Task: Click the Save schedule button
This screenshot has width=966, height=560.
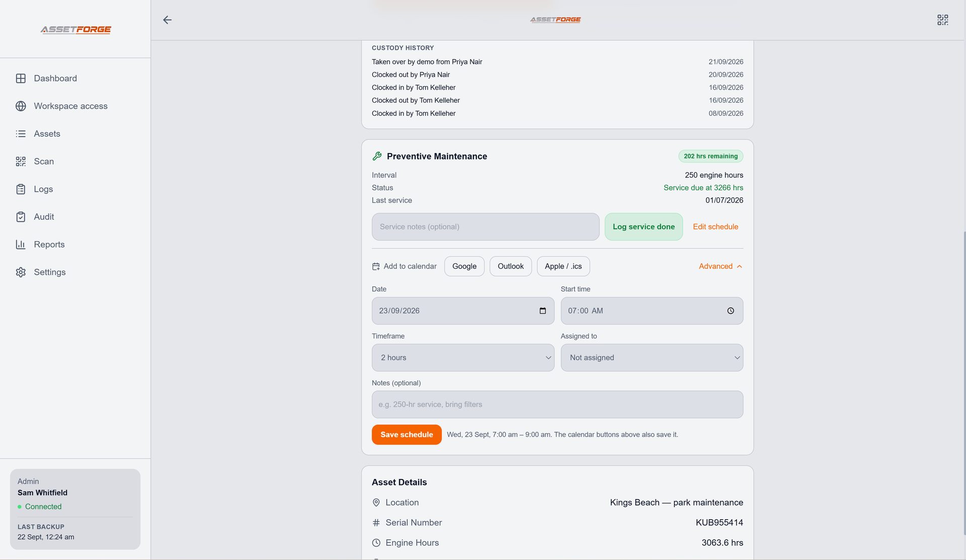Action: (x=407, y=435)
